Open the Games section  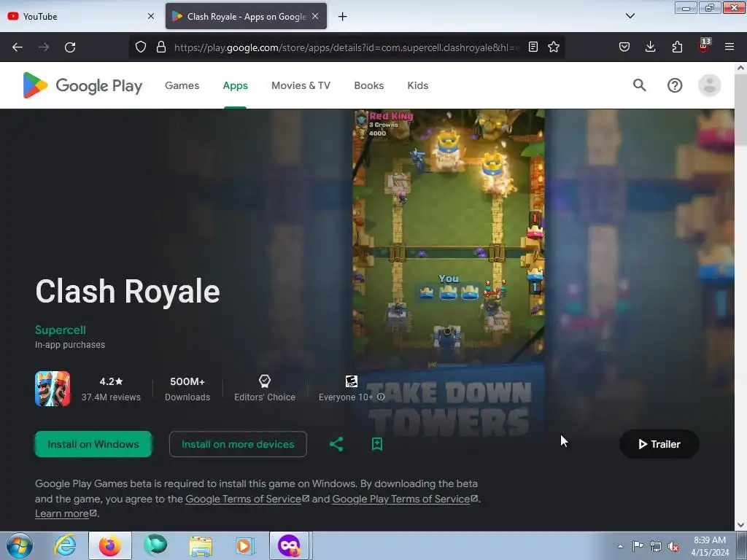182,85
